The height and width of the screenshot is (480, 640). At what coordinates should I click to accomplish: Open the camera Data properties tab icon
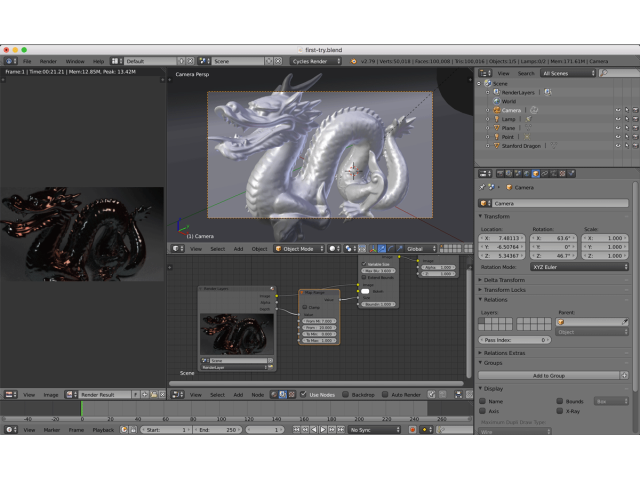pos(553,173)
